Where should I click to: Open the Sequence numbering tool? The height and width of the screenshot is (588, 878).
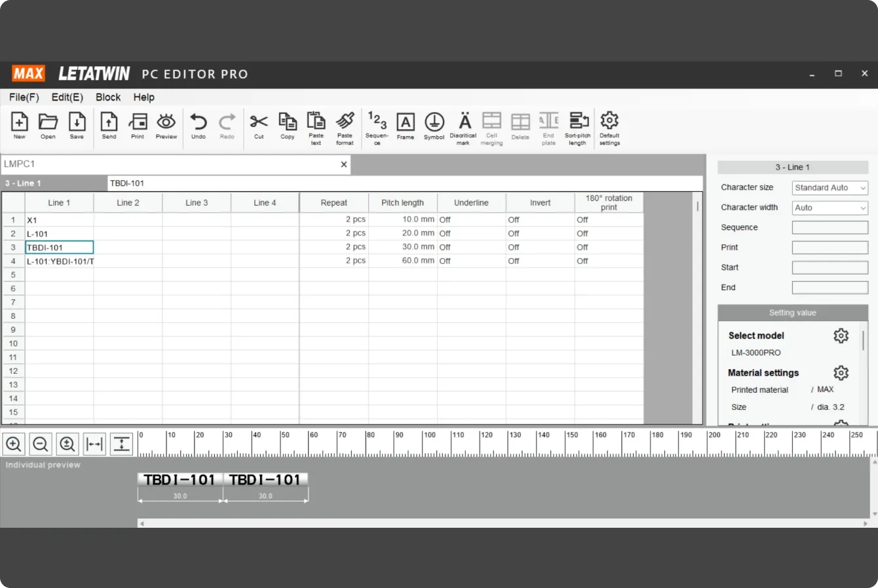pyautogui.click(x=377, y=128)
